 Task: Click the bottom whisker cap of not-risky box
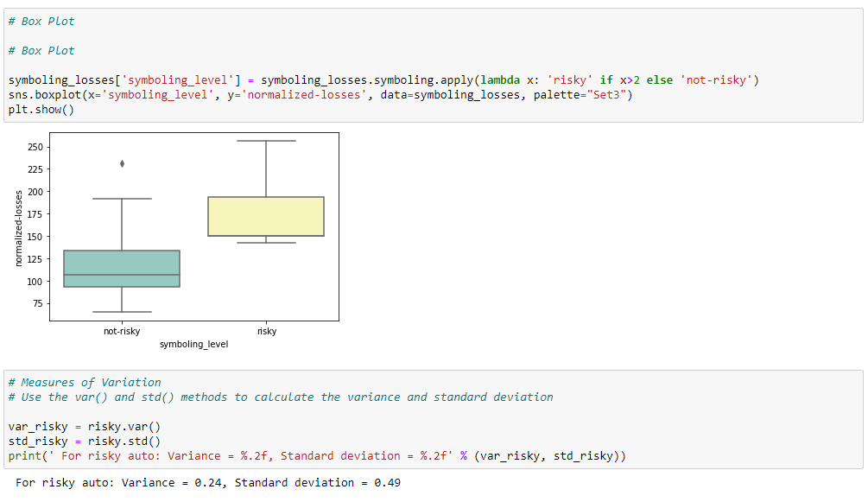pos(122,312)
